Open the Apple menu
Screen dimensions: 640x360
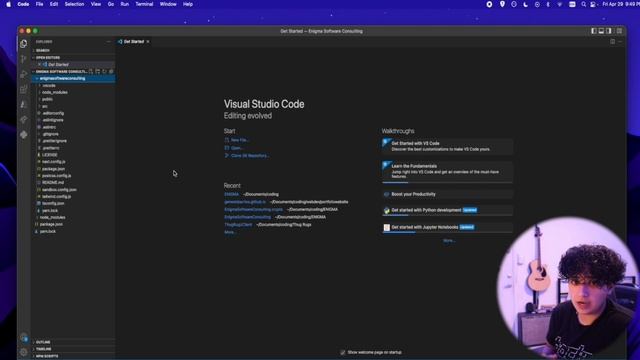tap(8, 4)
